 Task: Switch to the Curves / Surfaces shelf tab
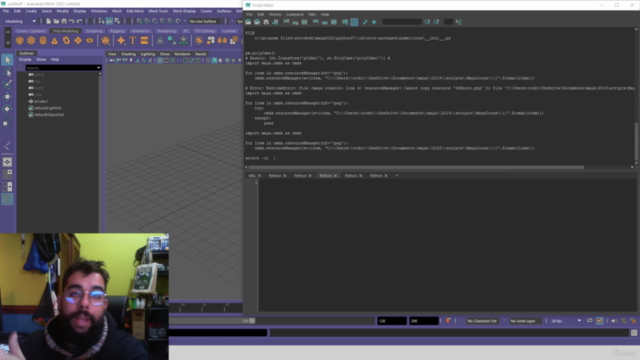(x=31, y=31)
